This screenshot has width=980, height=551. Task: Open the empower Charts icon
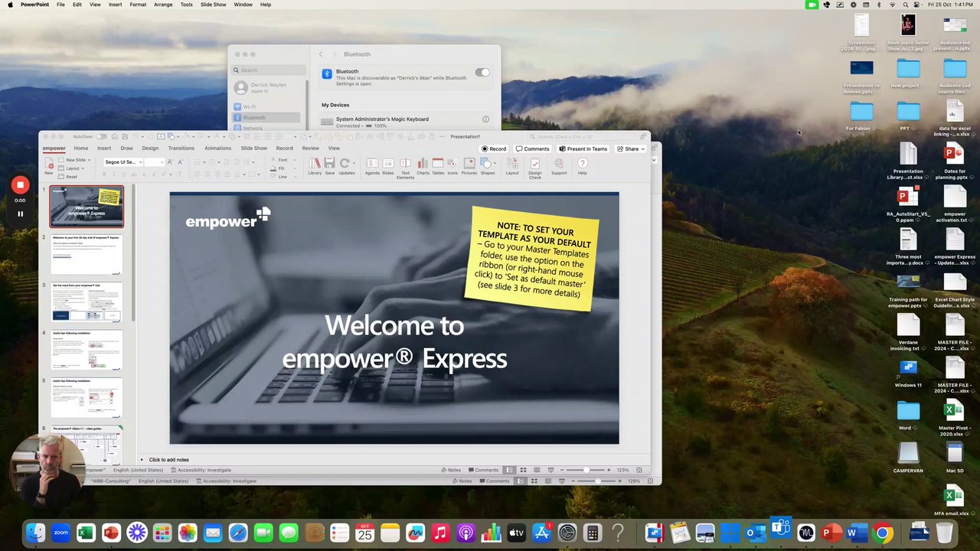(x=423, y=165)
